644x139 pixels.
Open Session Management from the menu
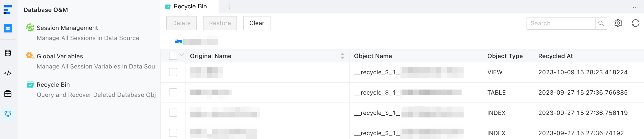click(x=67, y=28)
